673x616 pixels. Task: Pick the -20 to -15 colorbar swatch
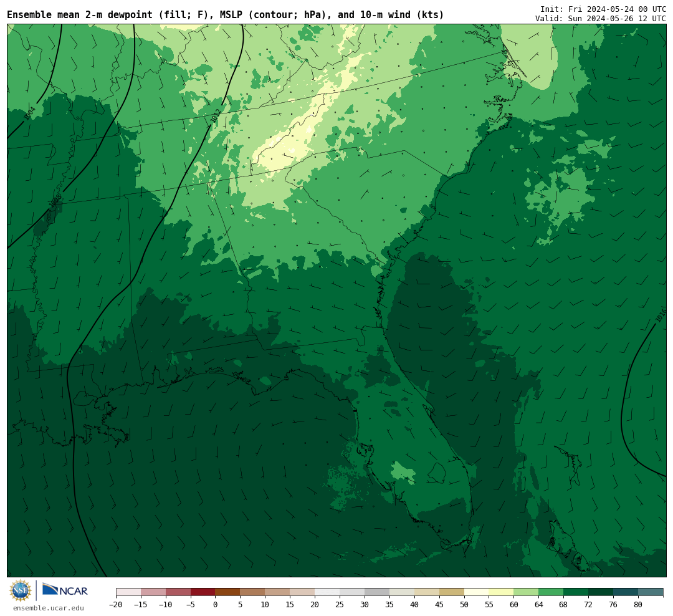click(x=128, y=592)
